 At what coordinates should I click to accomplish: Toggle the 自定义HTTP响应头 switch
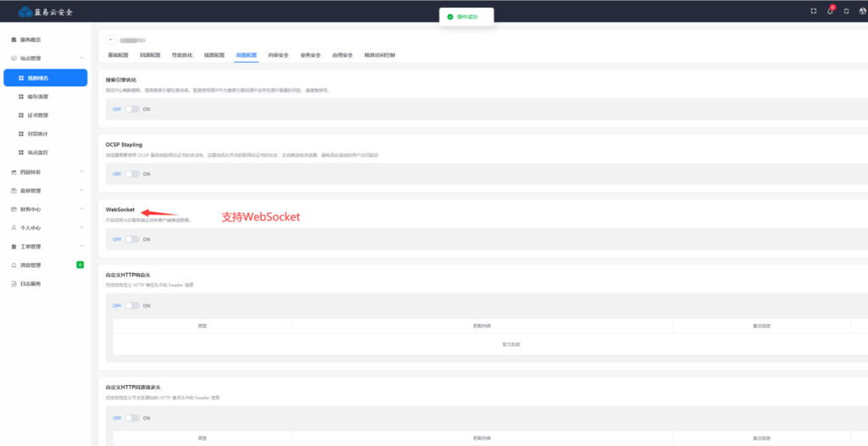(131, 305)
